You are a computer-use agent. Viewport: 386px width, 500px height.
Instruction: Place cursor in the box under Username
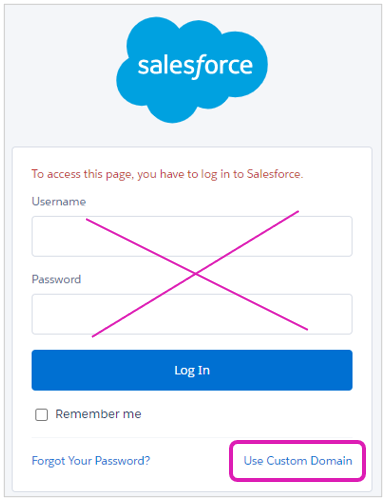[192, 236]
